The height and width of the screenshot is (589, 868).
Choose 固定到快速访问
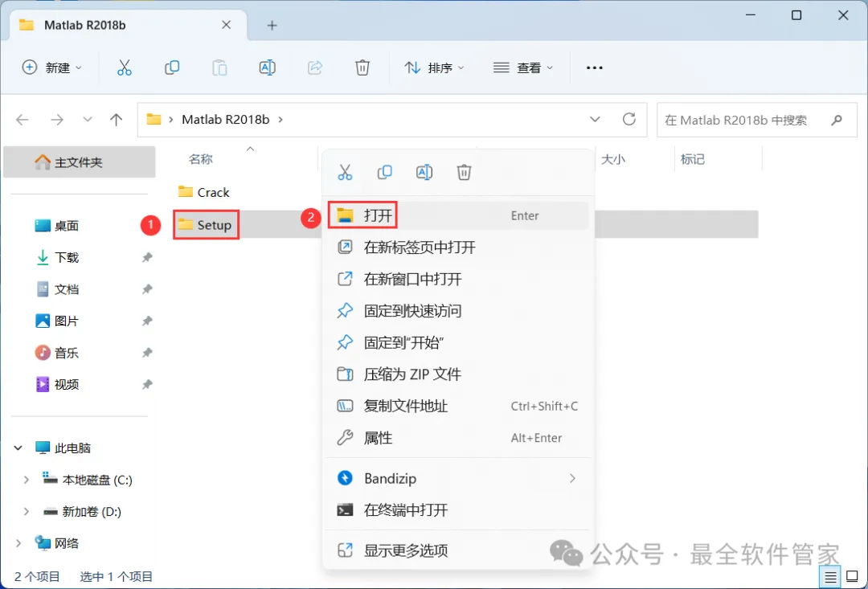point(458,310)
